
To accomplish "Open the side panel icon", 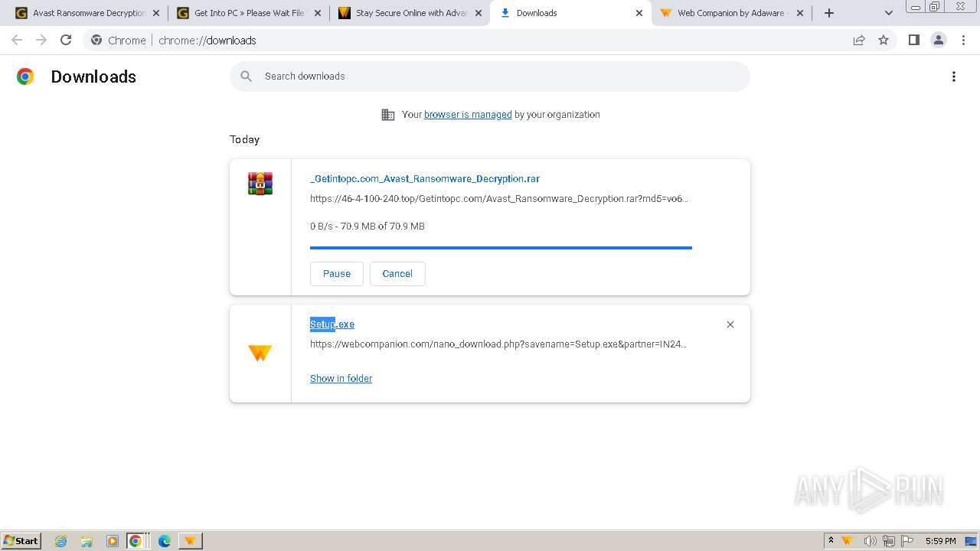I will [913, 40].
